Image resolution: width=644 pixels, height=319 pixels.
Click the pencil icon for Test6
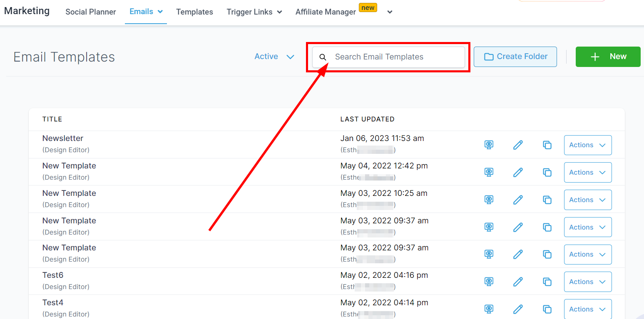coord(518,282)
